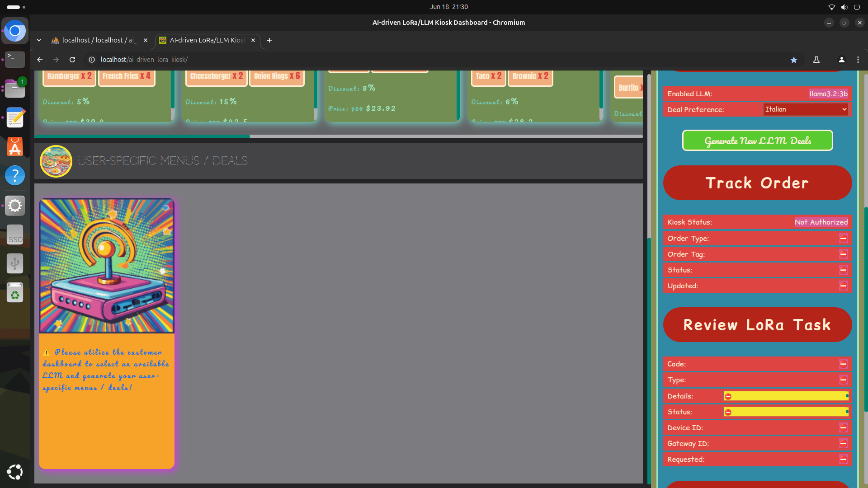The image size is (868, 488).
Task: Open Trash in the dock
Action: (15, 293)
